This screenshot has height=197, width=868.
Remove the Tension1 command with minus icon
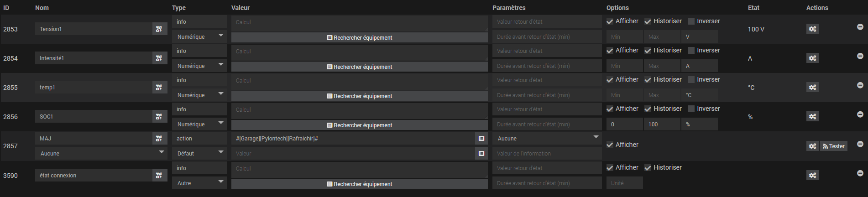(860, 27)
